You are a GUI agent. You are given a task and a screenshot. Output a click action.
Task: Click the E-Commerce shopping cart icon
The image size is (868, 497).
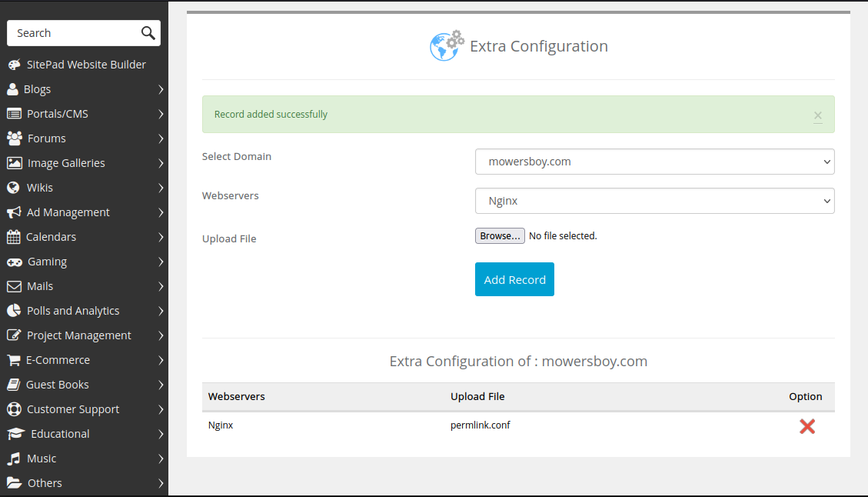click(14, 360)
